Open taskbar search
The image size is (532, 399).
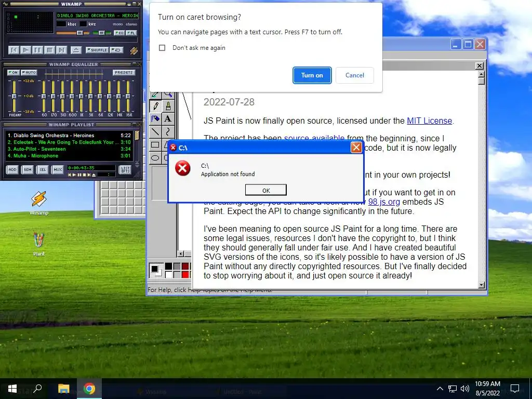click(37, 389)
